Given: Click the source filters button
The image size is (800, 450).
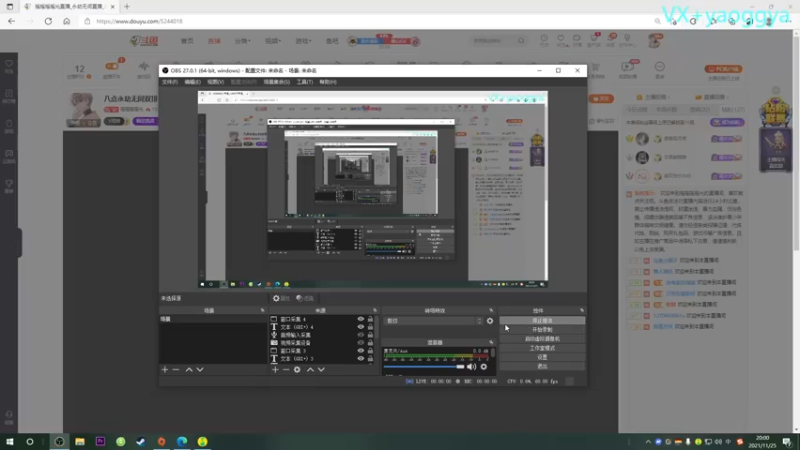Looking at the screenshot, I should click(x=305, y=298).
